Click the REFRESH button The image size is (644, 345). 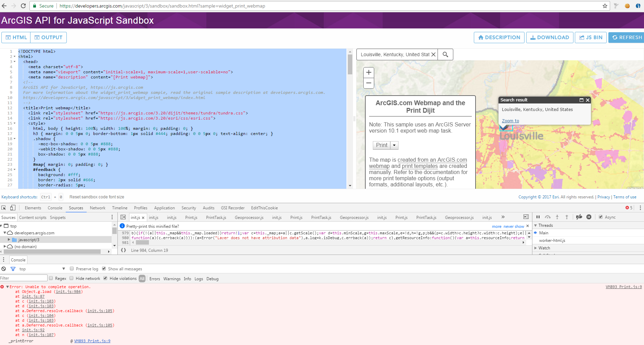(627, 37)
